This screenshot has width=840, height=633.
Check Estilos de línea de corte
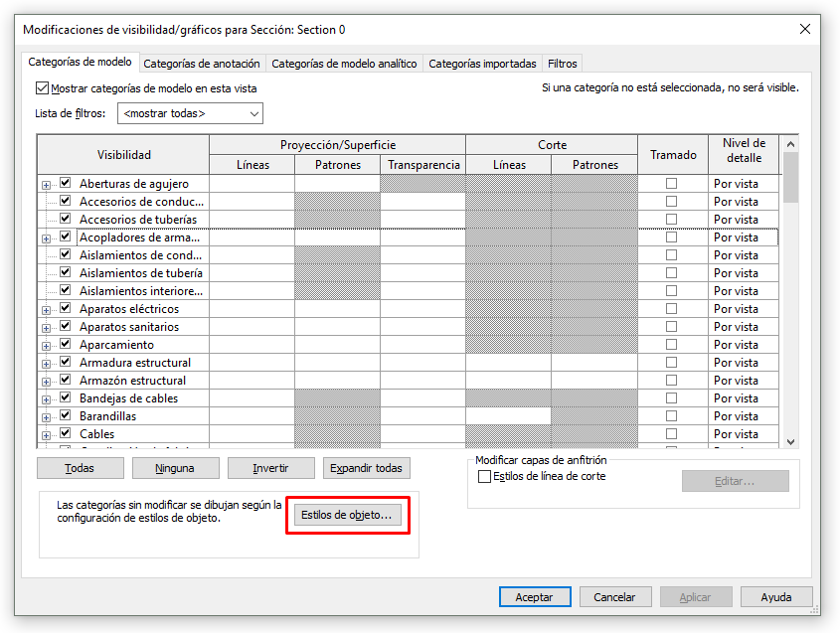click(484, 476)
